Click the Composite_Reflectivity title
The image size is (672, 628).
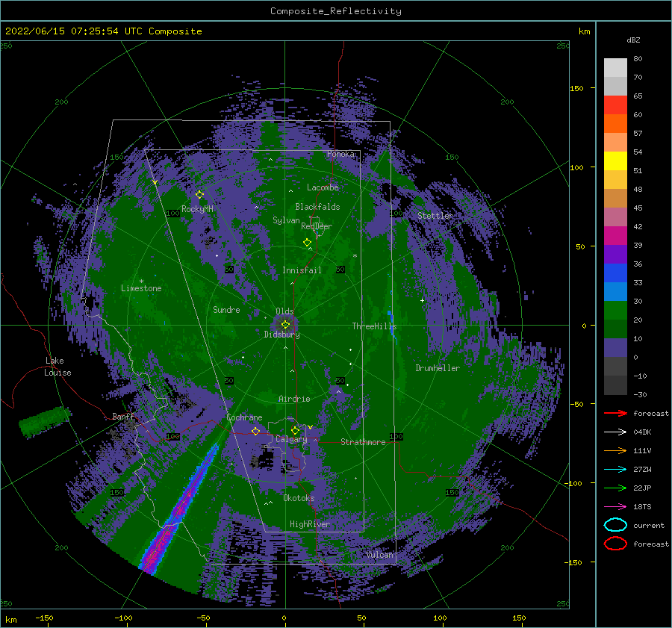click(x=335, y=11)
